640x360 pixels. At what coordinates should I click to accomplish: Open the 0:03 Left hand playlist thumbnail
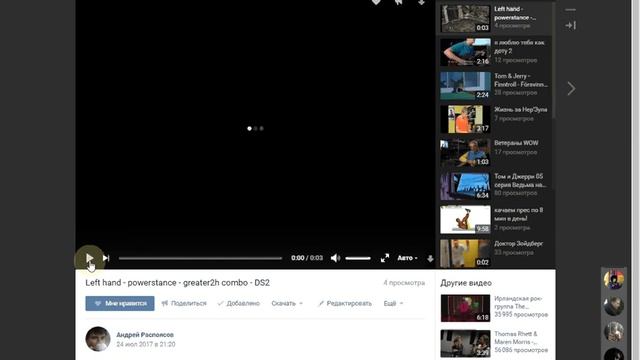coord(465,18)
